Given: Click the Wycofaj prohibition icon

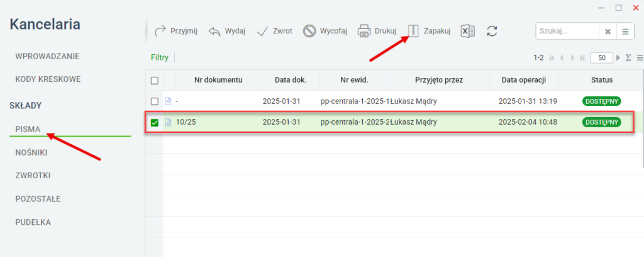Looking at the screenshot, I should pyautogui.click(x=309, y=31).
